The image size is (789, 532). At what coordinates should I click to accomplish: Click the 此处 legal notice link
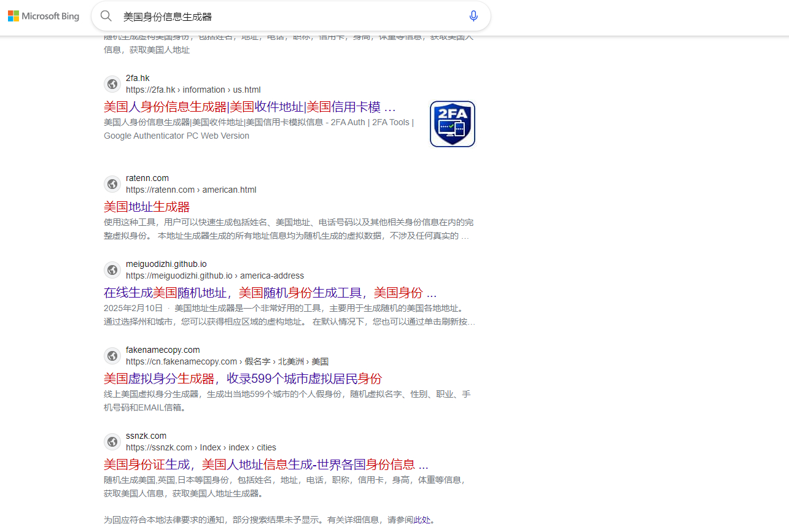(422, 520)
